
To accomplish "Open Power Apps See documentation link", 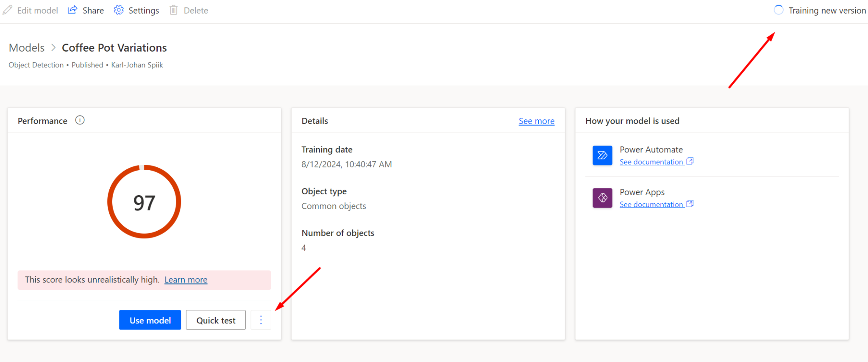I will pyautogui.click(x=651, y=204).
